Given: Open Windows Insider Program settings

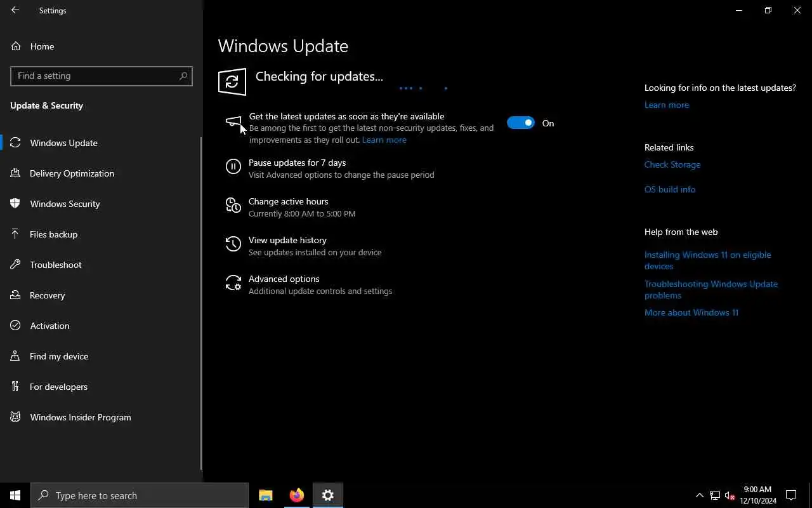Looking at the screenshot, I should pos(101,417).
